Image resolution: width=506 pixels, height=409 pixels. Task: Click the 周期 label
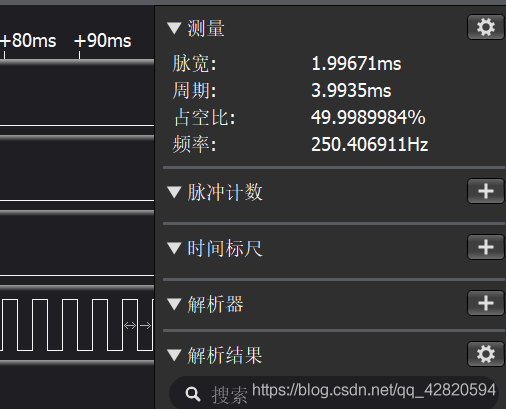click(x=194, y=90)
